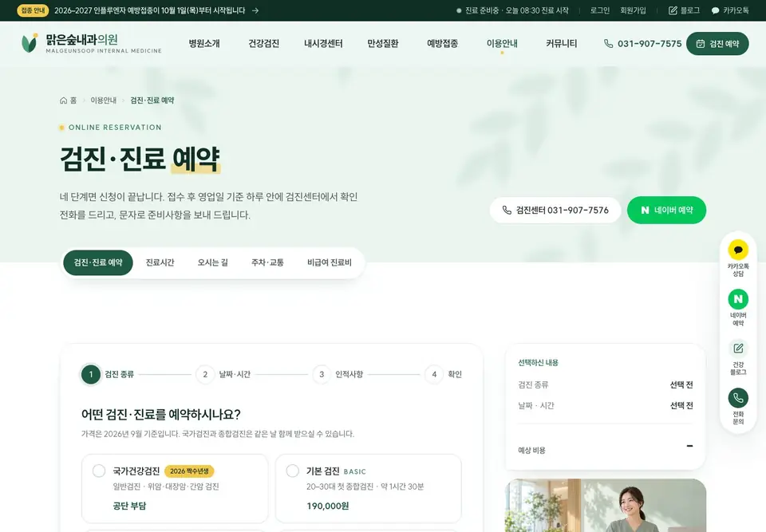Click the smiling staff photo thumbnail
Screen dimensions: 766x532
[606, 505]
